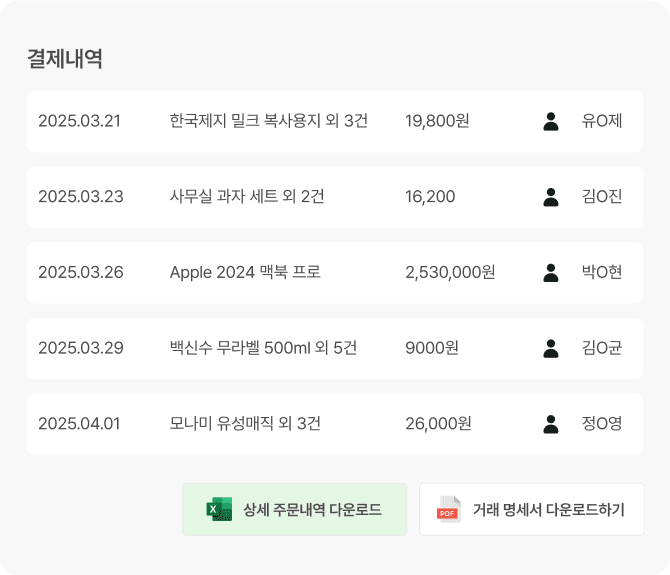Open item 백신수 무라벨 500ml 외 5건

(x=263, y=348)
